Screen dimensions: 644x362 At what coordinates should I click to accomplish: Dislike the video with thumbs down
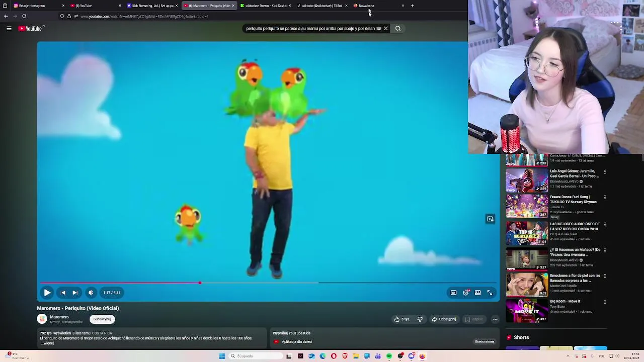(420, 319)
